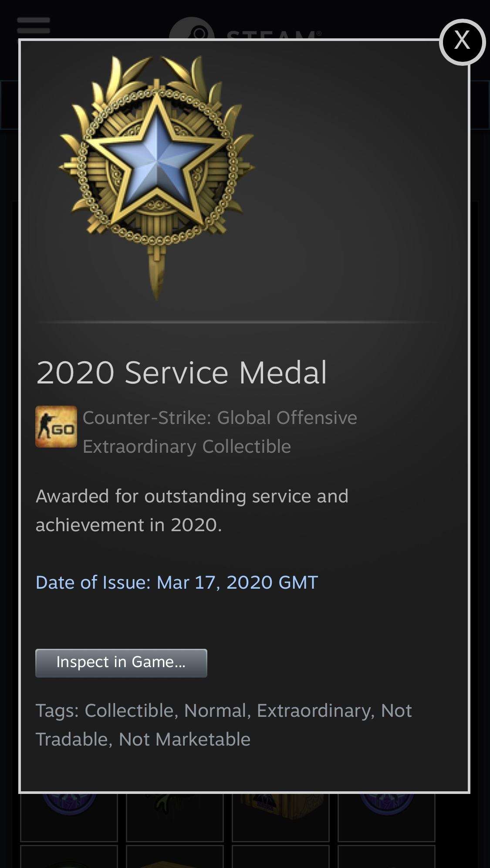The image size is (490, 868).
Task: Select the yellow case inventory item
Action: (x=280, y=817)
